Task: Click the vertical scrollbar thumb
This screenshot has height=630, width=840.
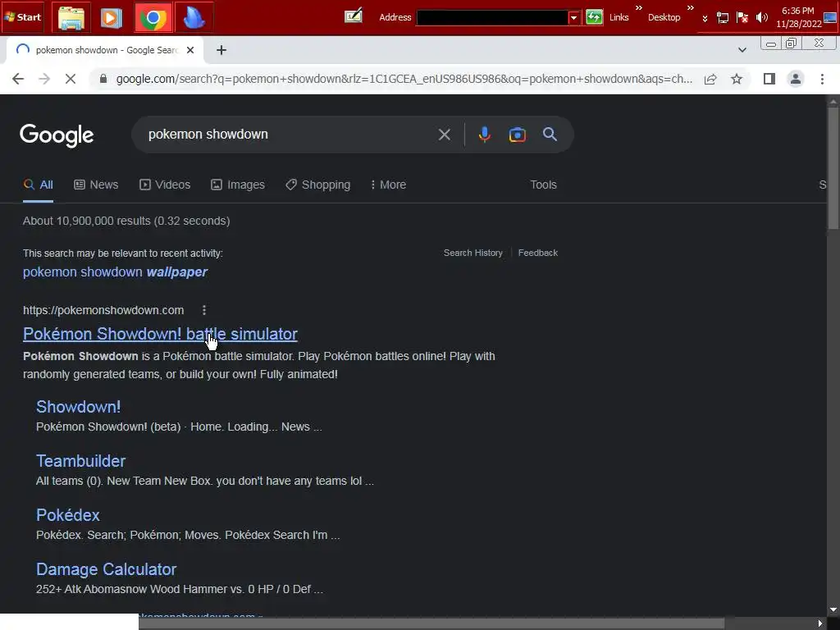Action: tap(833, 169)
